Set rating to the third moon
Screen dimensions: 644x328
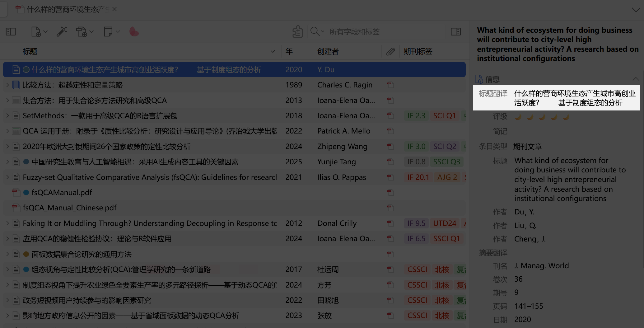coord(542,117)
